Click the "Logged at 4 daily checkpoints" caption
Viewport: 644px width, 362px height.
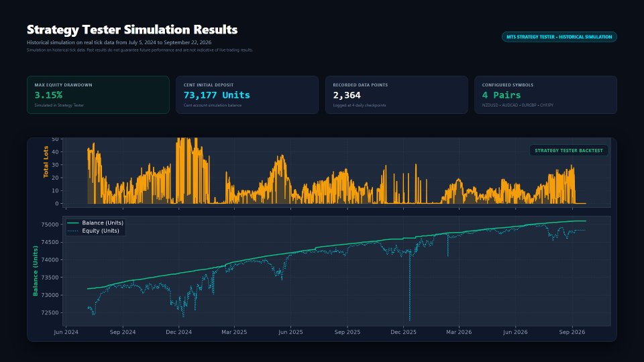(360, 105)
